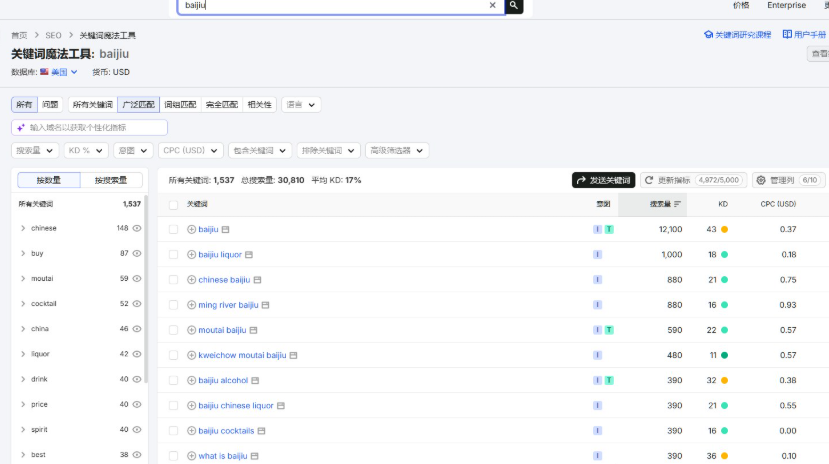Open the 搜索量 volume filter dropdown
The width and height of the screenshot is (829, 464).
[35, 151]
